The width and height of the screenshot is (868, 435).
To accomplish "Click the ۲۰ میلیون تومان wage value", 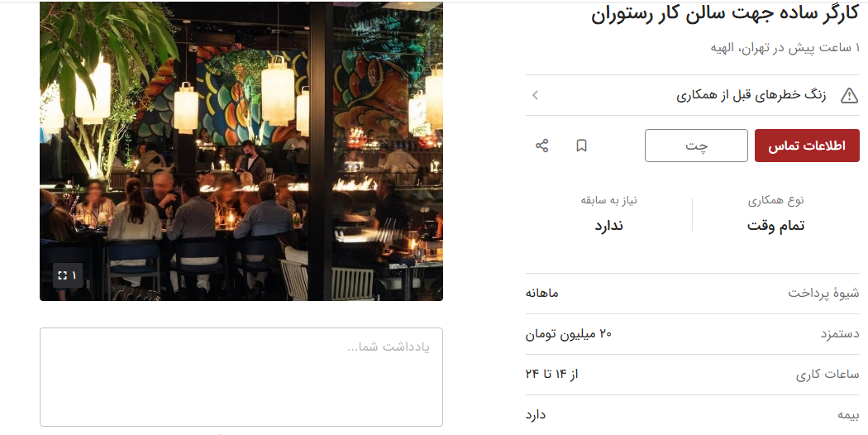I will [569, 333].
